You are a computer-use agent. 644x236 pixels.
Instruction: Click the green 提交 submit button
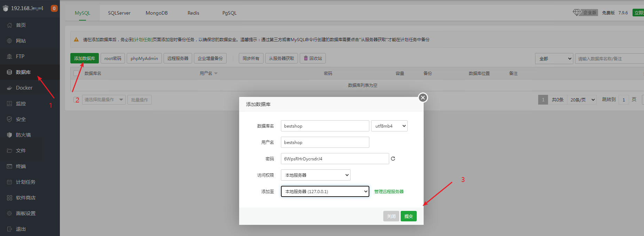tap(408, 216)
